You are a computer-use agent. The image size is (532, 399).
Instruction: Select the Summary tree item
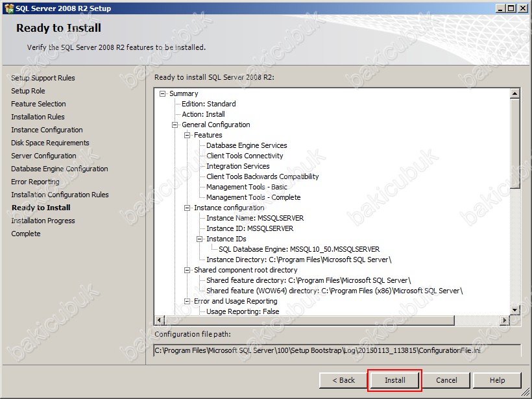click(x=184, y=93)
